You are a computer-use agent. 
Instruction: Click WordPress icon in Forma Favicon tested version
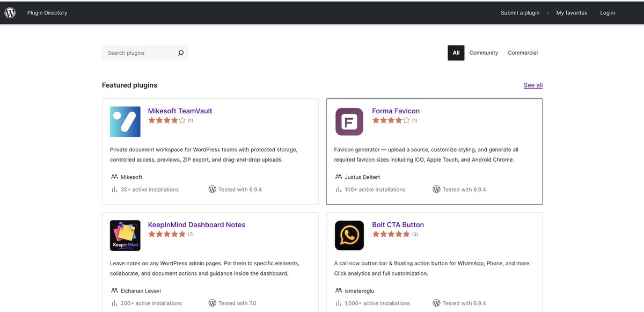(436, 190)
